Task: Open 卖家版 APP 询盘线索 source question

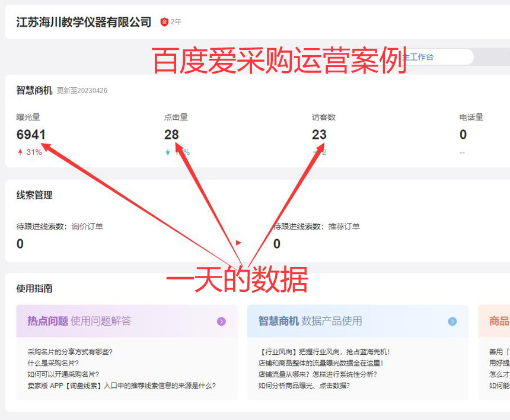Action: click(122, 386)
